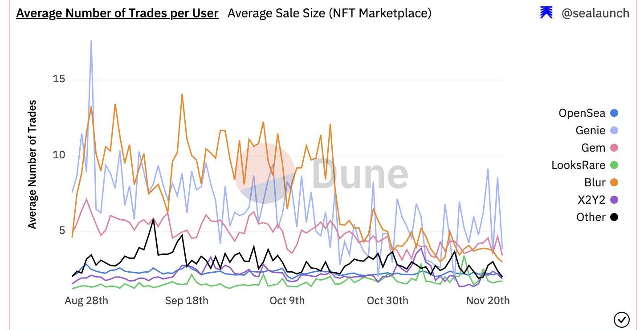Click the Dune watermark logo
The width and height of the screenshot is (644, 330).
322,173
